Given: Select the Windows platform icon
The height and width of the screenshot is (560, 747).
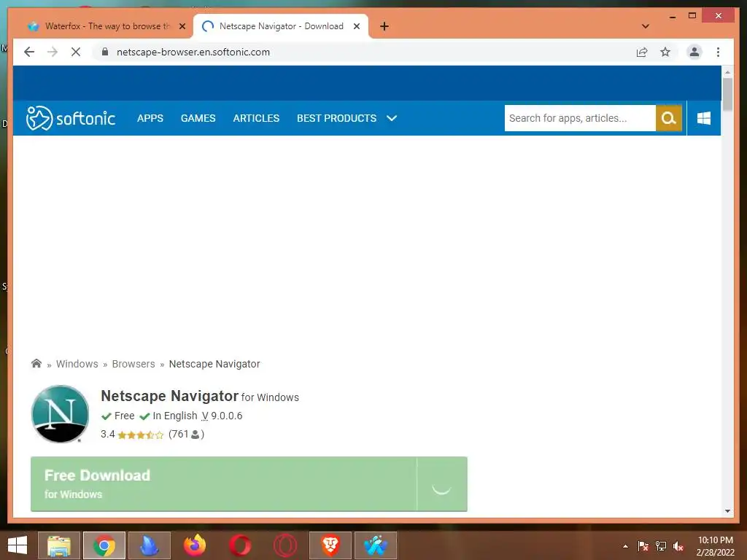Looking at the screenshot, I should 704,118.
